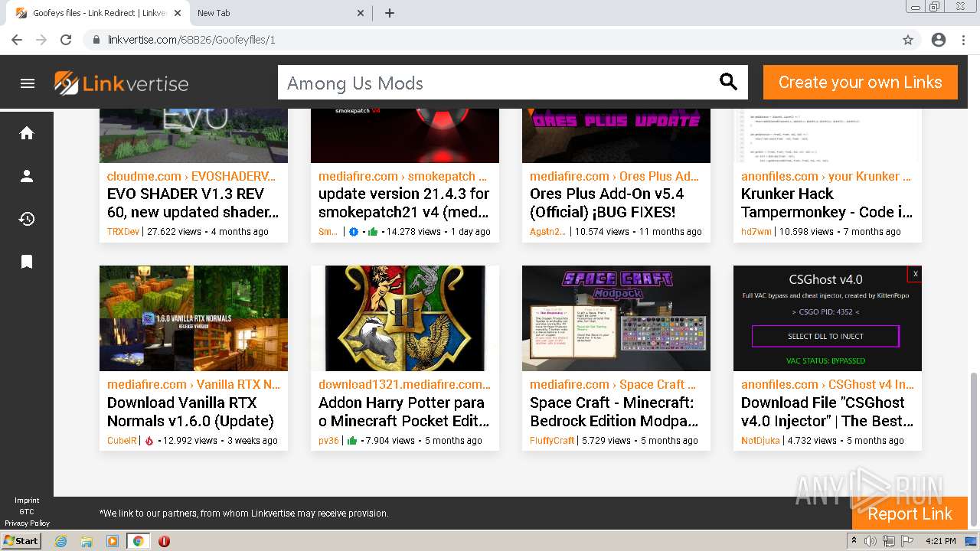Click the Hogwarts crest thumbnail
980x551 pixels.
(x=405, y=318)
